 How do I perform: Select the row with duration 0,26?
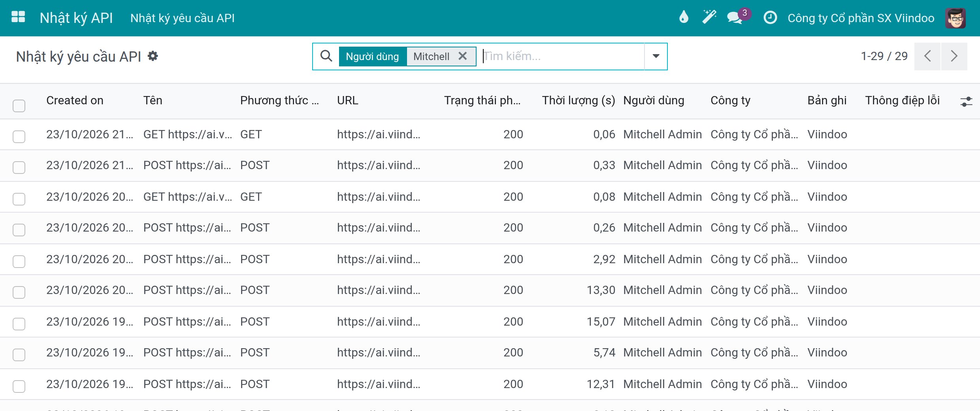pyautogui.click(x=19, y=230)
